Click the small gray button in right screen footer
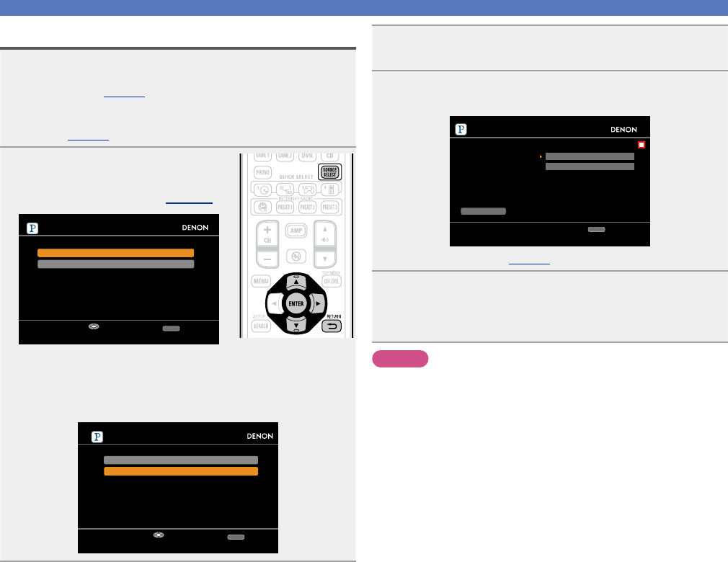This screenshot has height=562, width=728. (x=597, y=229)
